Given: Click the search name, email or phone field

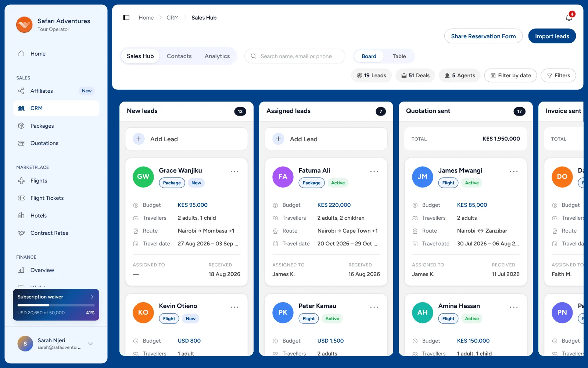Looking at the screenshot, I should click(295, 56).
